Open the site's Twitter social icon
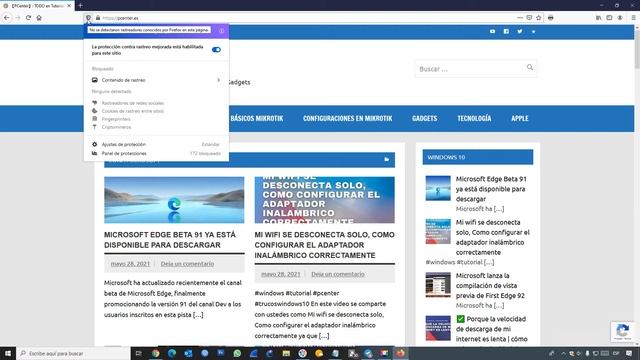The height and width of the screenshot is (360, 640). 520,31
